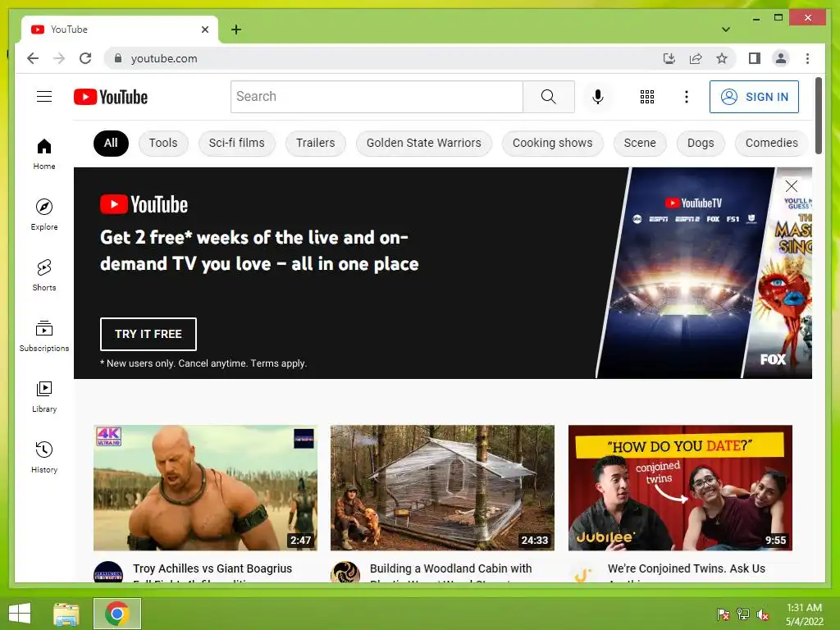This screenshot has width=840, height=630.
Task: Select the Comedies chip
Action: pos(771,143)
